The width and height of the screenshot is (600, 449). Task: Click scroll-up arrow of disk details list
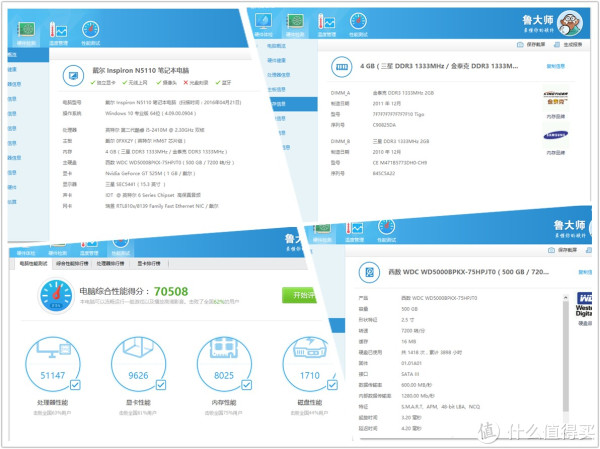point(566,297)
